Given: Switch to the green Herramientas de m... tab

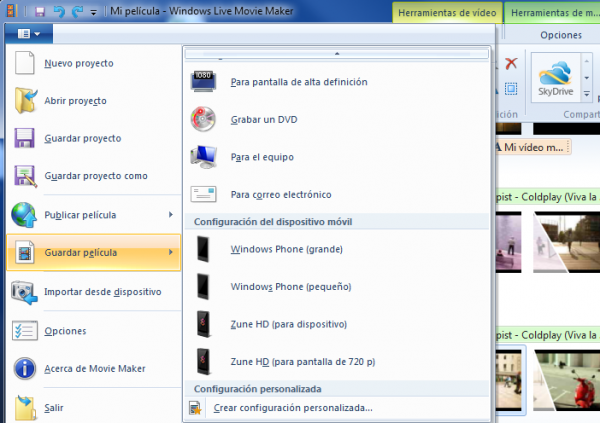Looking at the screenshot, I should pos(553,13).
